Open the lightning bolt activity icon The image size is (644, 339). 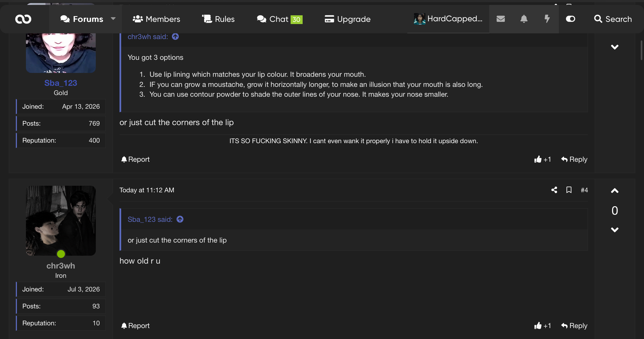click(547, 19)
